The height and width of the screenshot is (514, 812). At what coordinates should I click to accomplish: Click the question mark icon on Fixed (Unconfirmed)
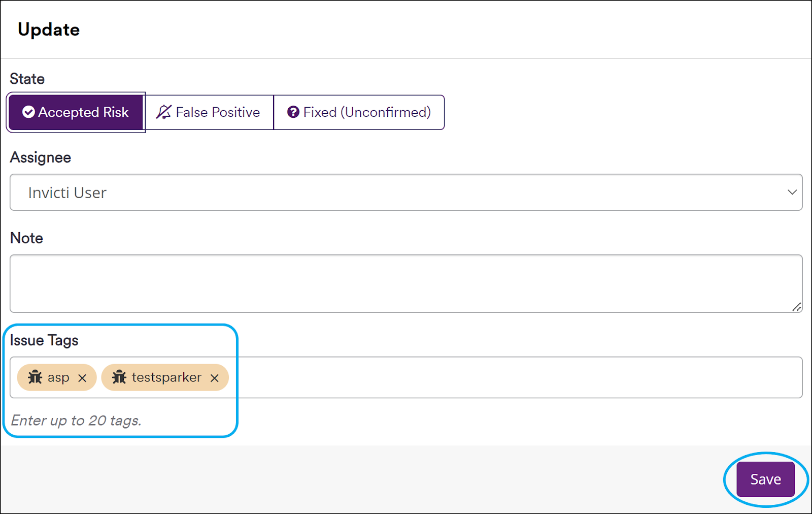click(x=293, y=112)
